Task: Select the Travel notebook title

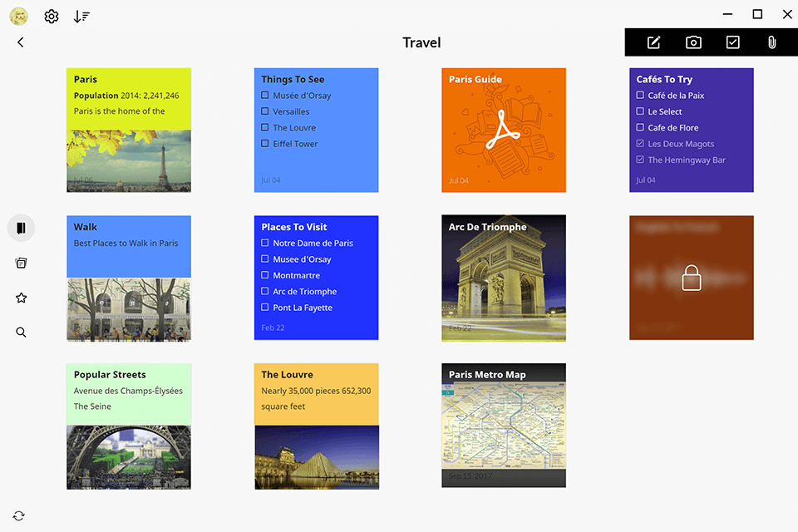Action: [x=421, y=42]
